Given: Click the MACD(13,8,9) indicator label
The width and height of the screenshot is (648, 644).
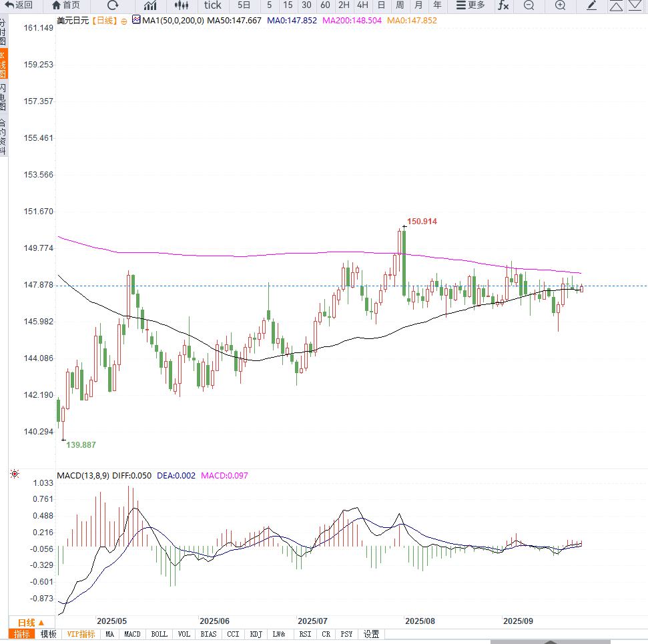Looking at the screenshot, I should (x=83, y=475).
